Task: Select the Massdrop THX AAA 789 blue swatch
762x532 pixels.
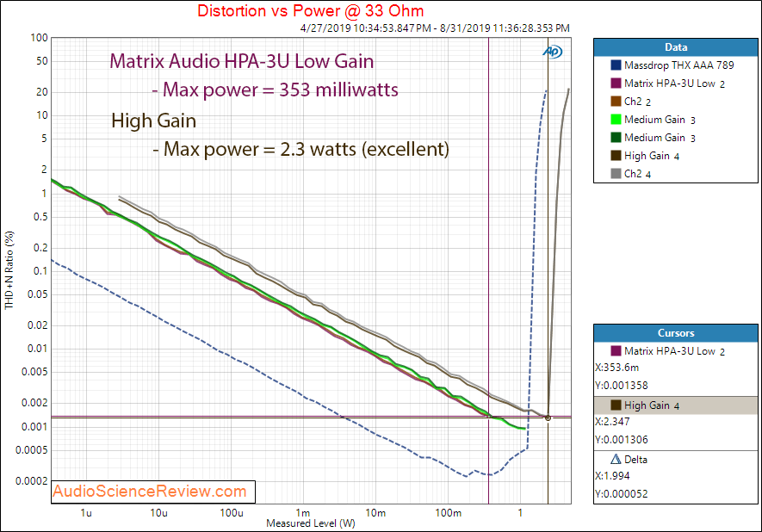Action: pos(616,65)
